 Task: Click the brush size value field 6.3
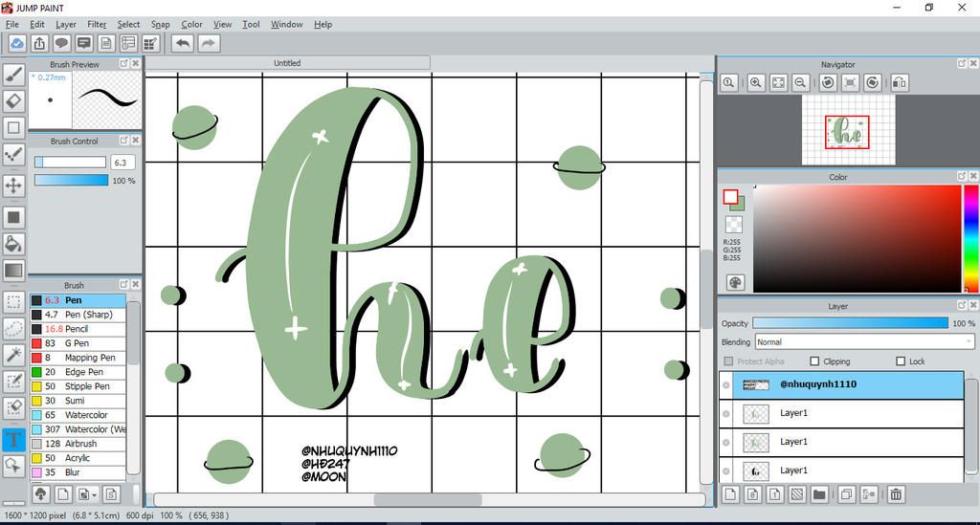coord(122,163)
